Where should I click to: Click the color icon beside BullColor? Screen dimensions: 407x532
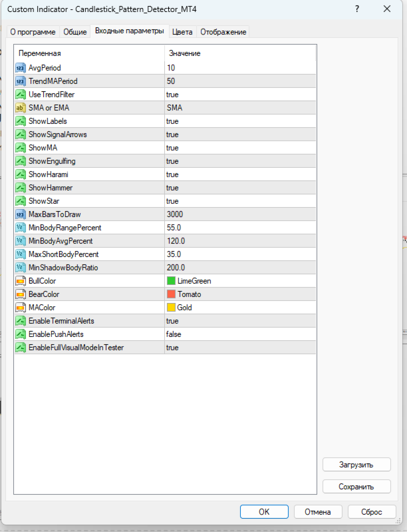coord(21,281)
